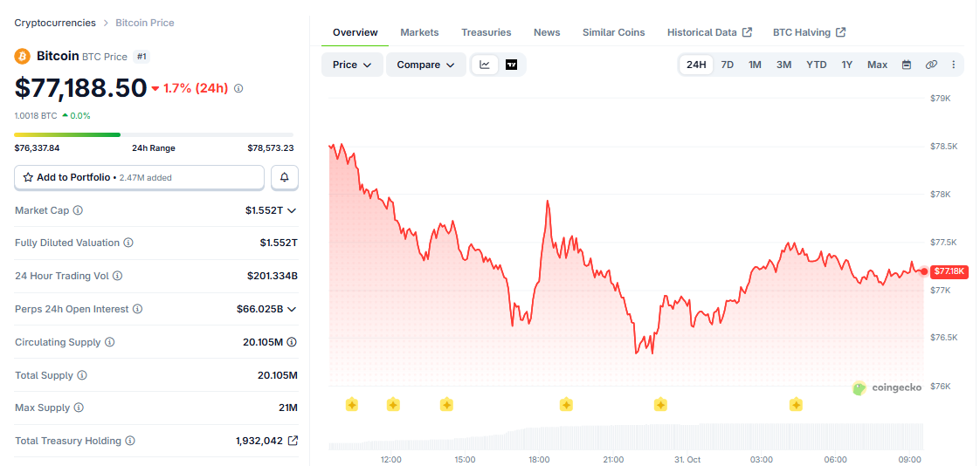
Task: Open Fully Diluted Valuation info icon
Action: pyautogui.click(x=128, y=243)
